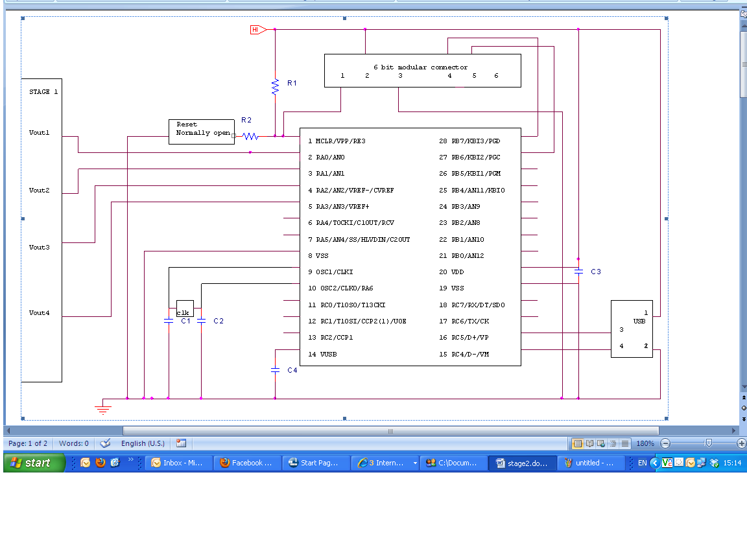The height and width of the screenshot is (560, 747).
Task: Toggle the ruler button above vertical scrollbar
Action: click(743, 14)
